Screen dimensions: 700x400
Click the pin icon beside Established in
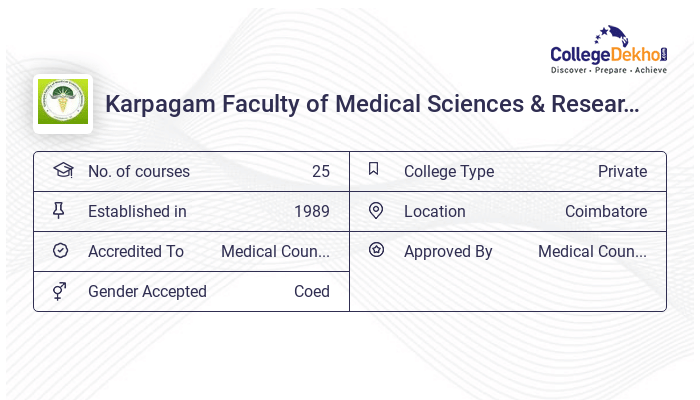coord(59,211)
